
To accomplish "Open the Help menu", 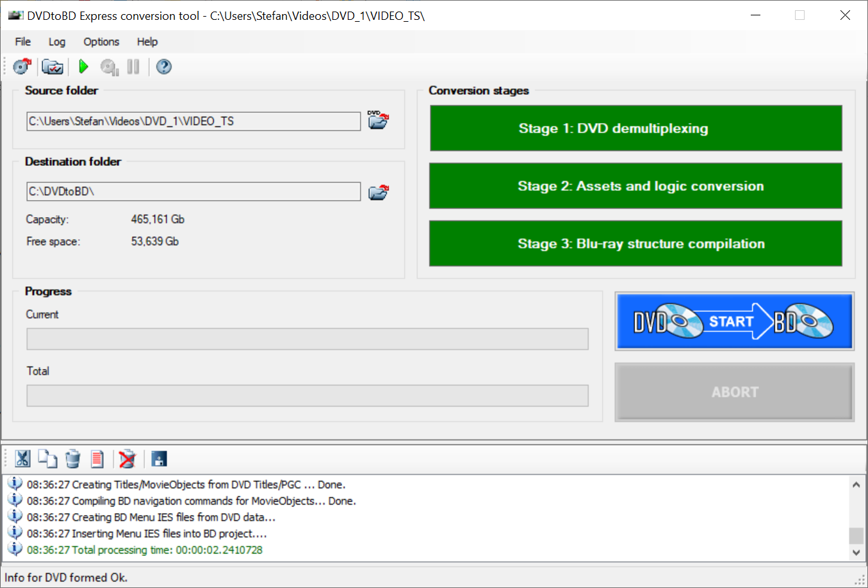I will click(x=147, y=42).
